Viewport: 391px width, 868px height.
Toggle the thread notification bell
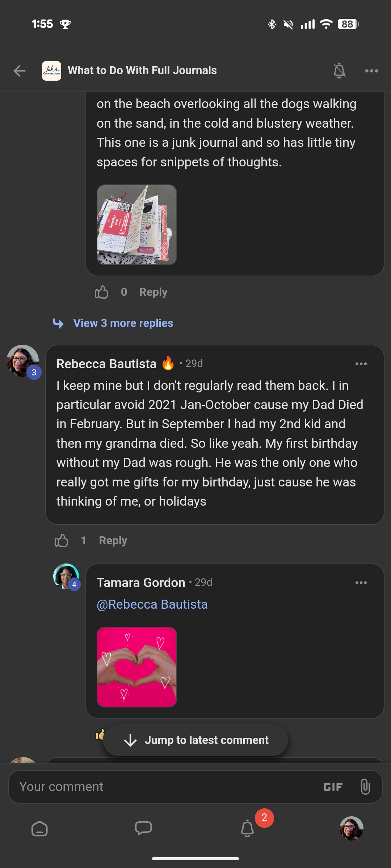pyautogui.click(x=339, y=71)
